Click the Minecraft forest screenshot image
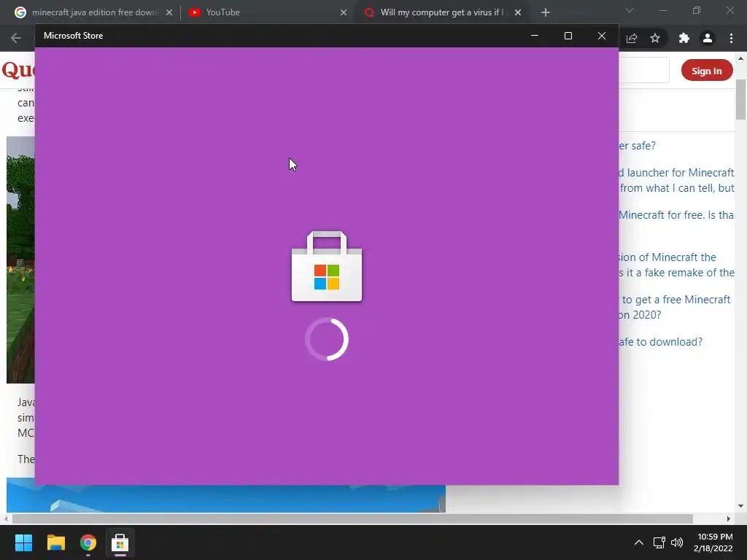Image resolution: width=747 pixels, height=560 pixels. pyautogui.click(x=20, y=260)
